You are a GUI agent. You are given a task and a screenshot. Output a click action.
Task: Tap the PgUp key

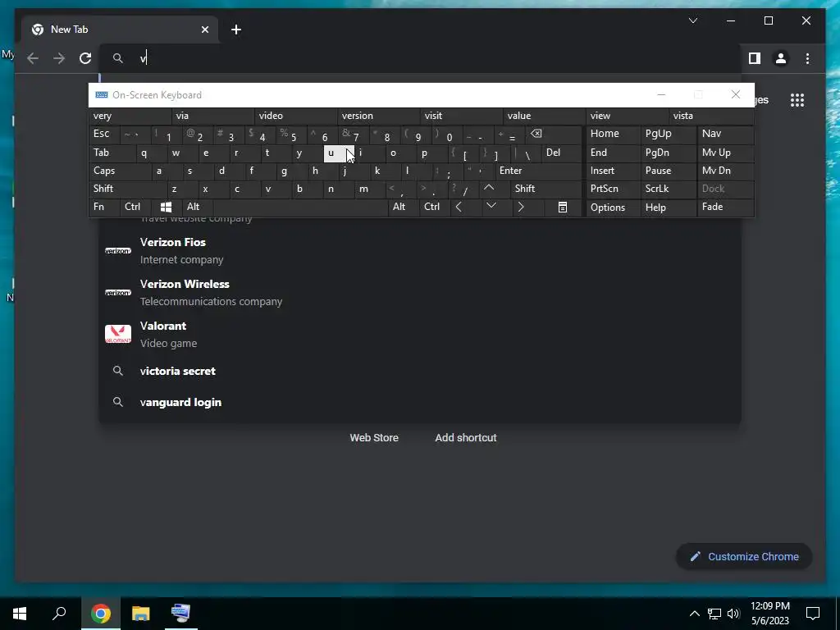pos(668,134)
